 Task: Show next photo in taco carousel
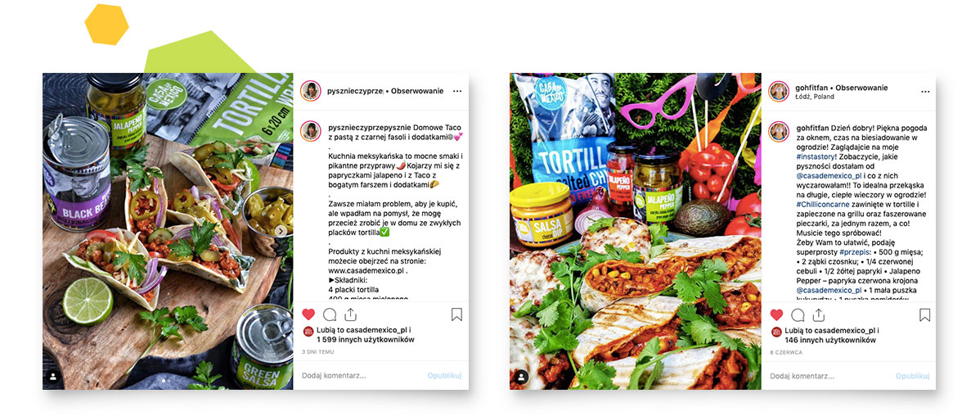pyautogui.click(x=281, y=231)
